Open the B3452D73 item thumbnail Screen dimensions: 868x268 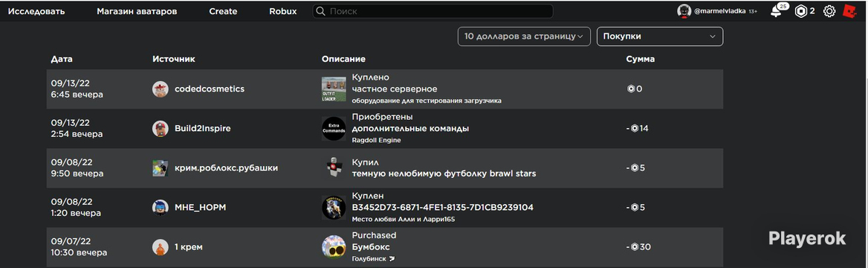tap(334, 208)
